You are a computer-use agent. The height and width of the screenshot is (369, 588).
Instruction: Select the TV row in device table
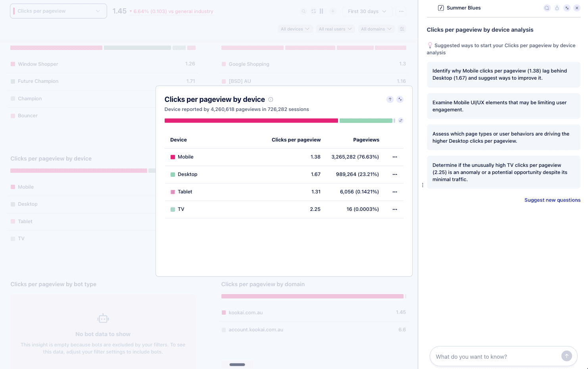coord(284,210)
